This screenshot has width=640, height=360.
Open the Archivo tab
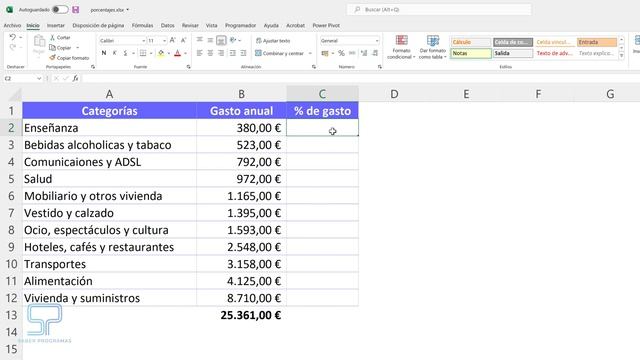[12, 25]
